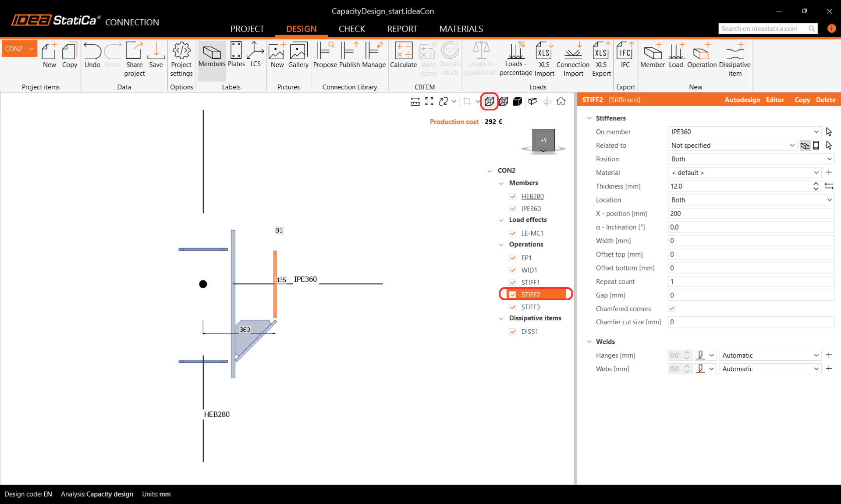Open Project settings
This screenshot has width=841, height=504.
[181, 60]
